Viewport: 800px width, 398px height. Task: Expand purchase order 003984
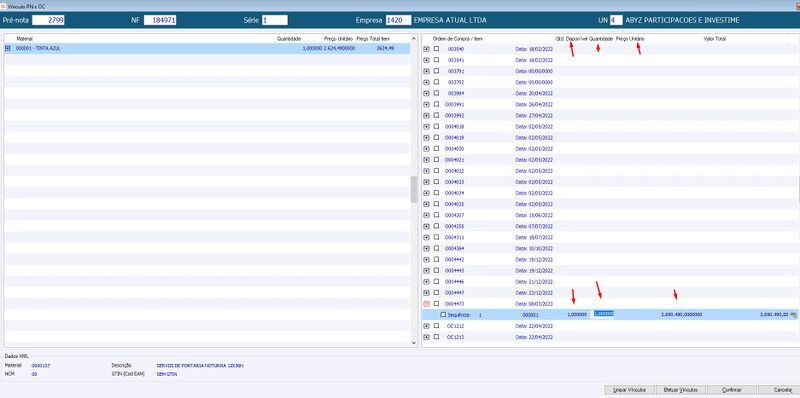click(427, 93)
